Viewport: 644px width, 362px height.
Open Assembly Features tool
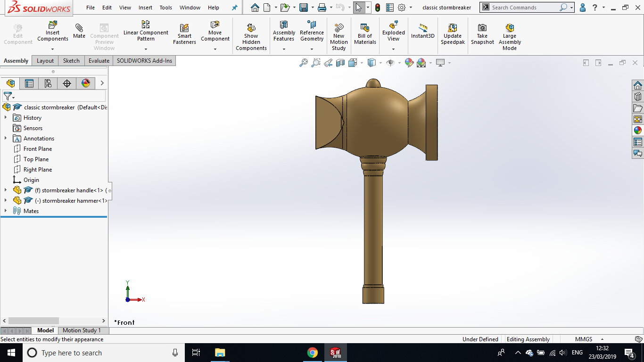[284, 31]
